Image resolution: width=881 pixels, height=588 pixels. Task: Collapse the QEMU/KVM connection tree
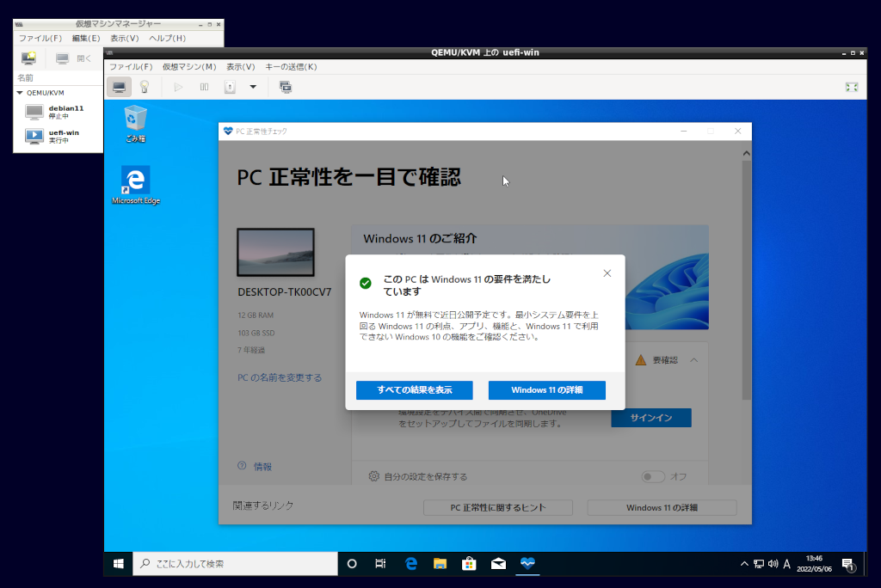pos(21,93)
